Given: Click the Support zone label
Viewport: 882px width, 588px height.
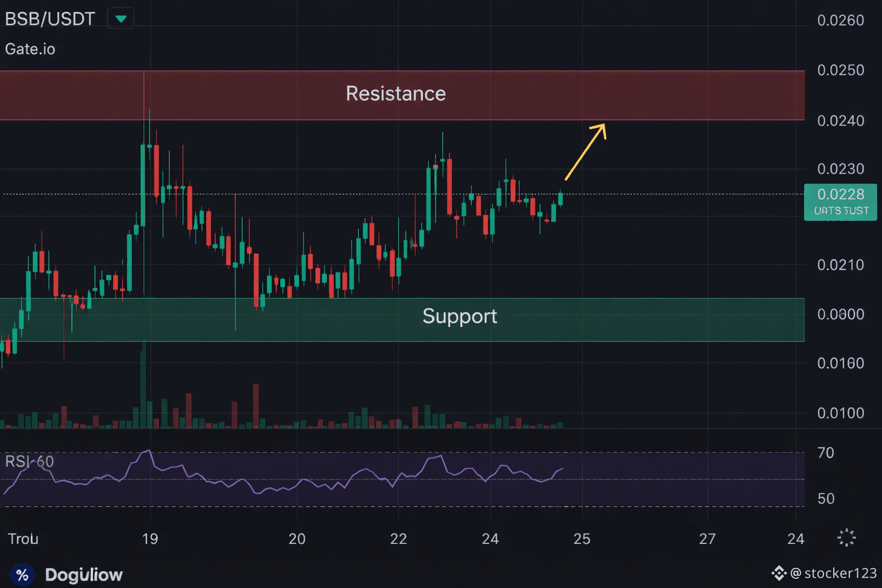Looking at the screenshot, I should coord(460,316).
